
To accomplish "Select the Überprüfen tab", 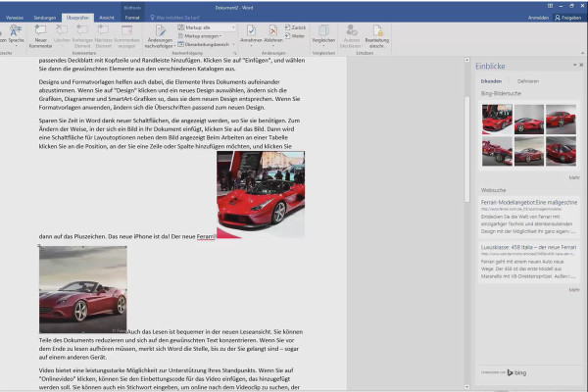I will tap(77, 18).
